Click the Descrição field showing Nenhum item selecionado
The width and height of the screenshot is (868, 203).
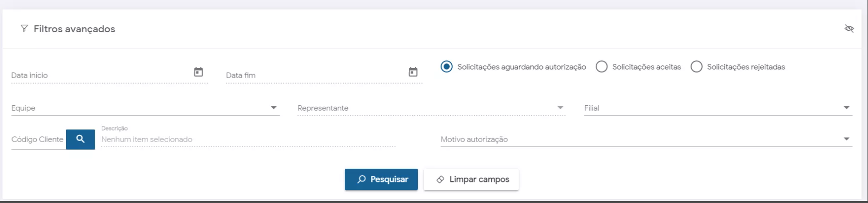pos(248,139)
